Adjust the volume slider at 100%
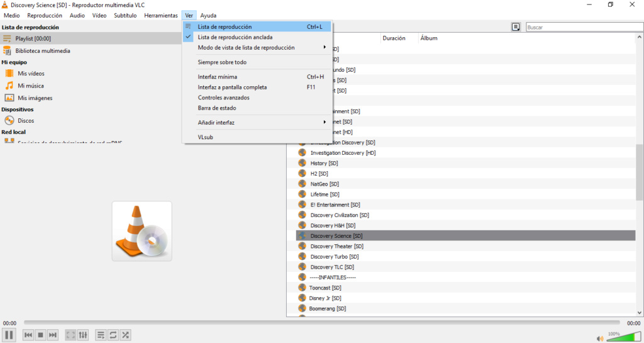 coord(623,337)
